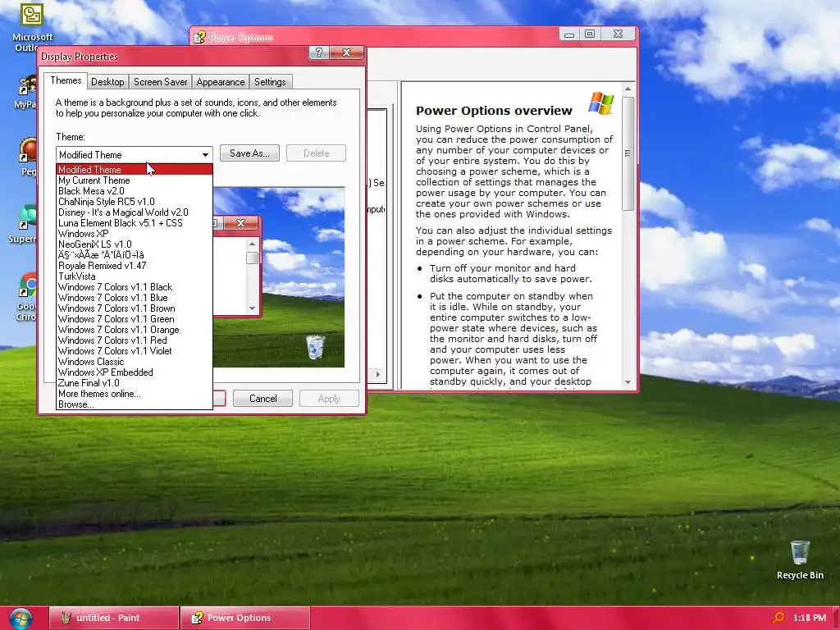Viewport: 840px width, 630px height.
Task: Click the Apply button
Action: [329, 399]
